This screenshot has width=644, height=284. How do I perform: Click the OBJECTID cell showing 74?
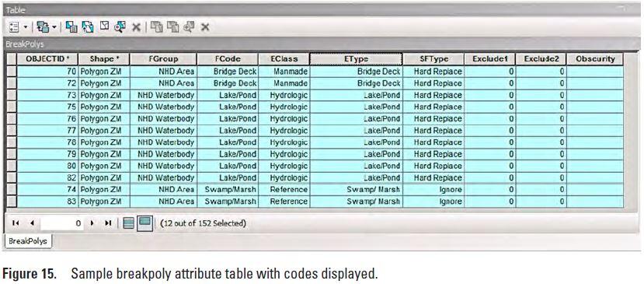point(47,190)
